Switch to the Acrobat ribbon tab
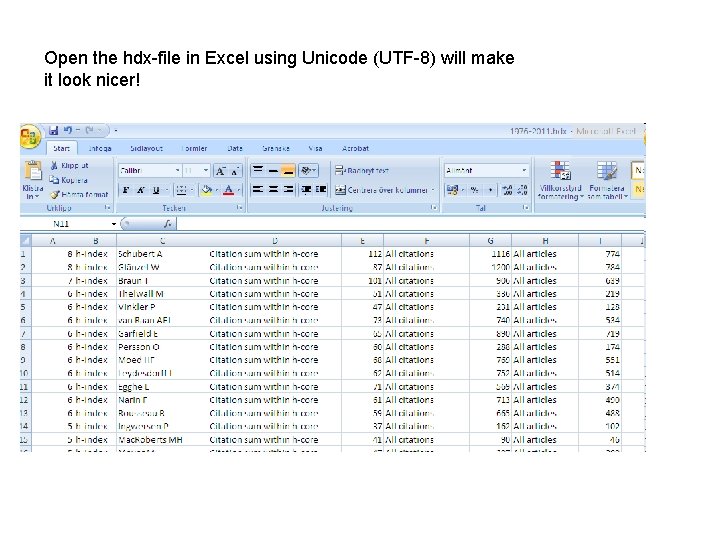Image resolution: width=720 pixels, height=540 pixels. [355, 148]
